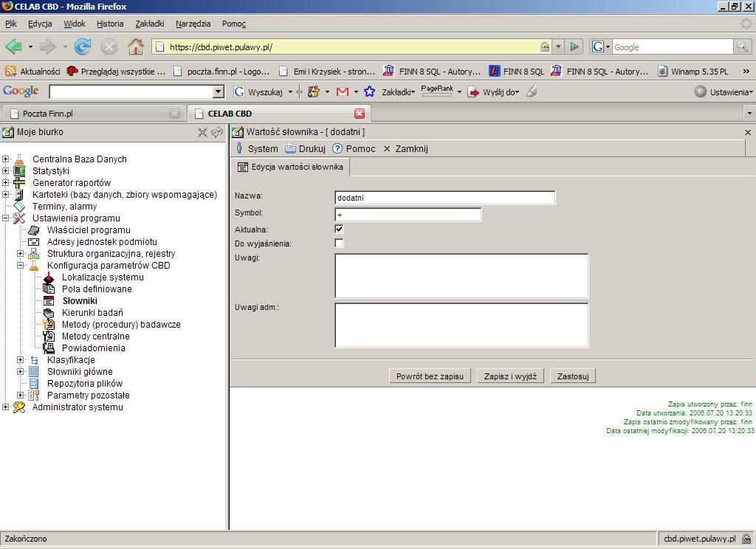Open the Narzędzia menu
Image resolution: width=756 pixels, height=549 pixels.
pos(193,24)
